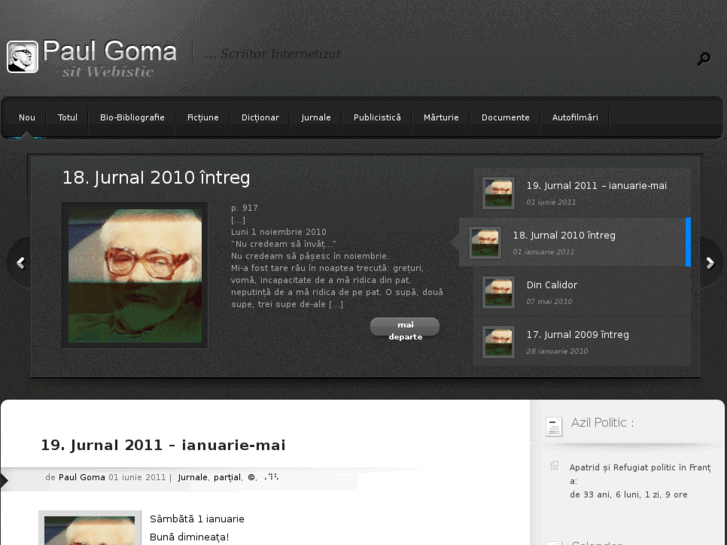Click thumbnail beside 17. Jurnal 2009 întreg

click(x=498, y=342)
